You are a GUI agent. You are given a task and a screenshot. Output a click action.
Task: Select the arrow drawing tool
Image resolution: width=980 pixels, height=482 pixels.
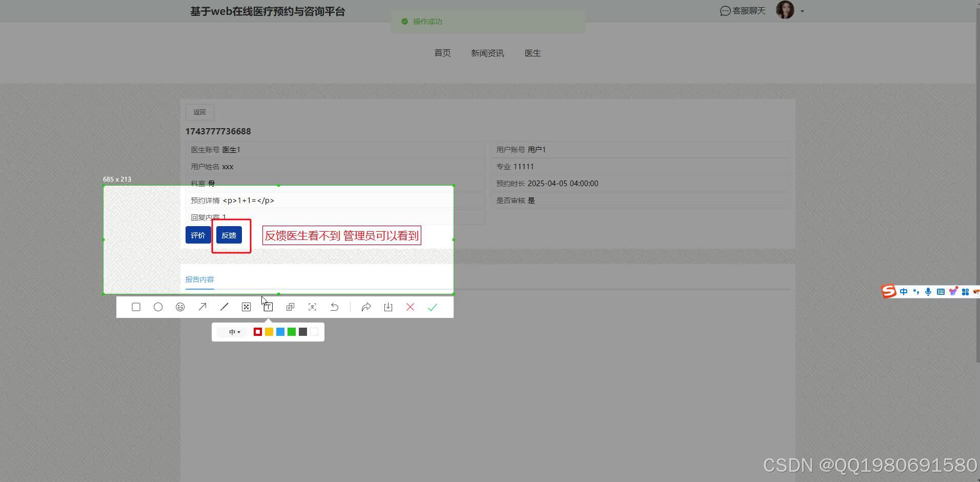pos(202,307)
